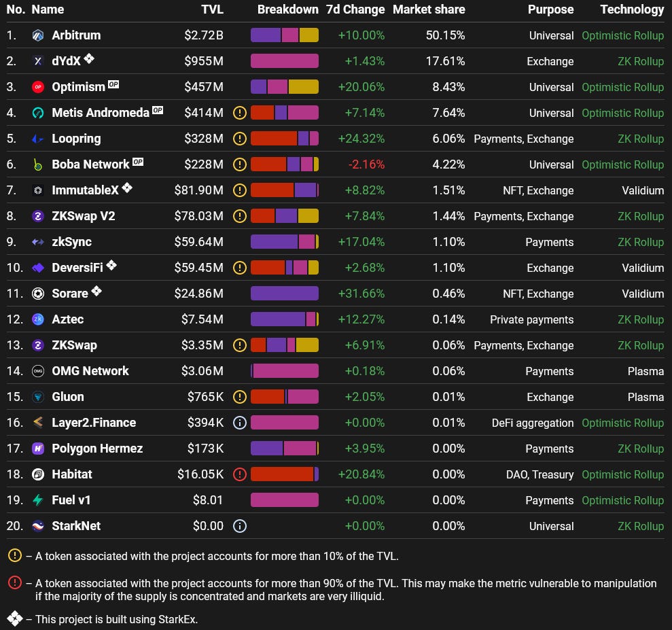Click the red Optimism logo icon

[38, 87]
